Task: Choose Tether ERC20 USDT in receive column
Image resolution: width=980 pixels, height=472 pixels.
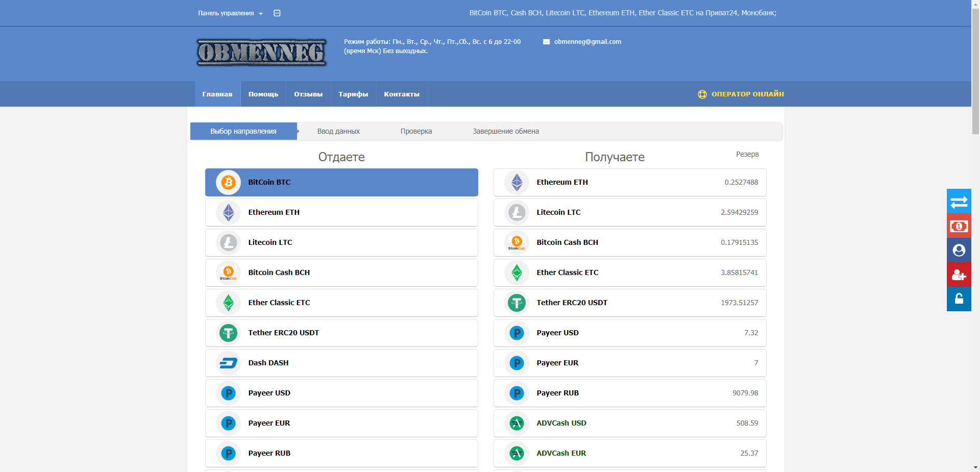Action: pos(629,303)
